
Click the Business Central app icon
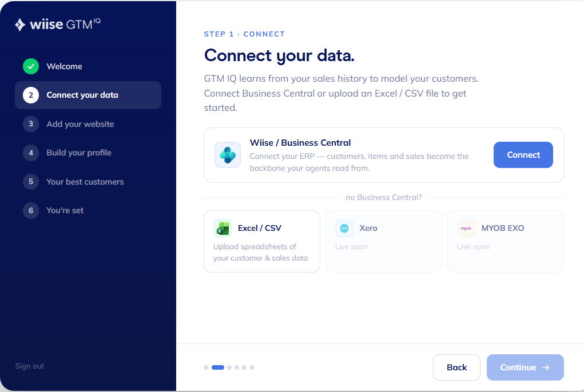click(x=228, y=155)
